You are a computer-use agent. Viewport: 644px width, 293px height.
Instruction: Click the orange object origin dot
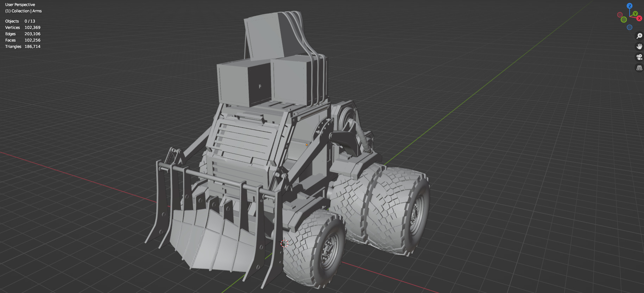[307, 145]
